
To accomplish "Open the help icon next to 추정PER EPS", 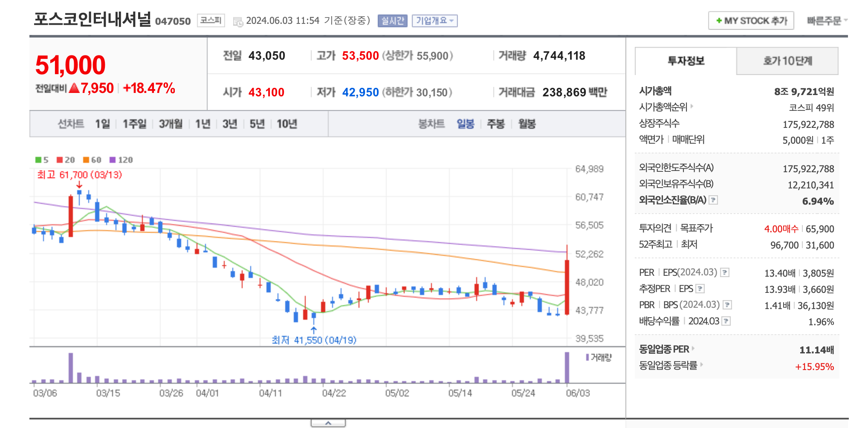I will coord(700,289).
